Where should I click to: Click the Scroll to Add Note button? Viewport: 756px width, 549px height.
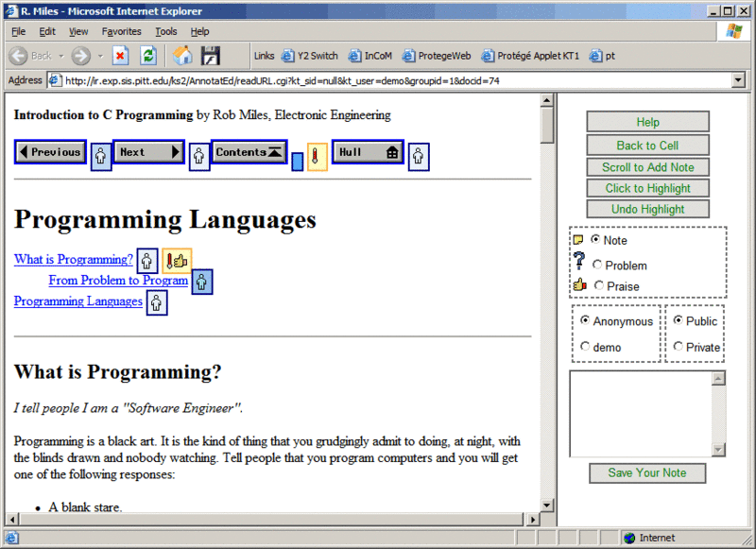647,167
